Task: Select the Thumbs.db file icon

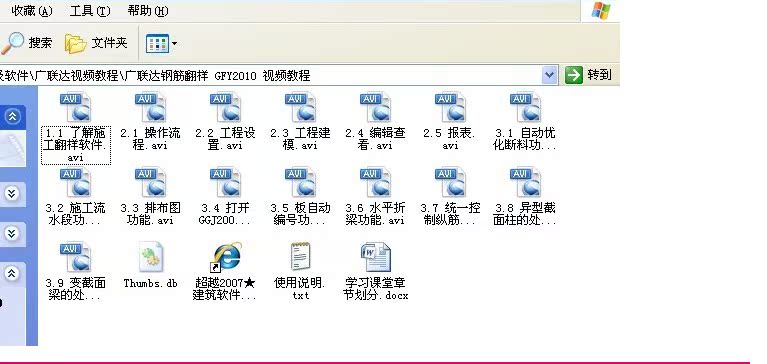Action: (x=151, y=257)
